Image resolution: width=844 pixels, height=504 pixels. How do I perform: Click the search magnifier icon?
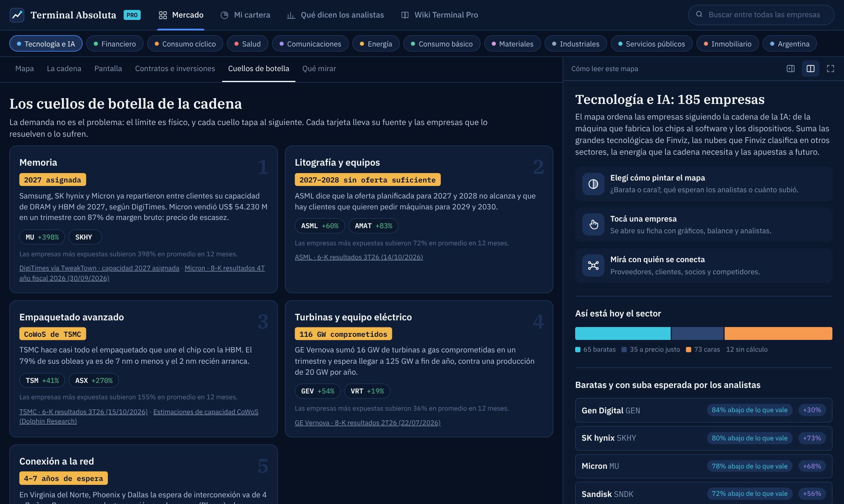(699, 14)
